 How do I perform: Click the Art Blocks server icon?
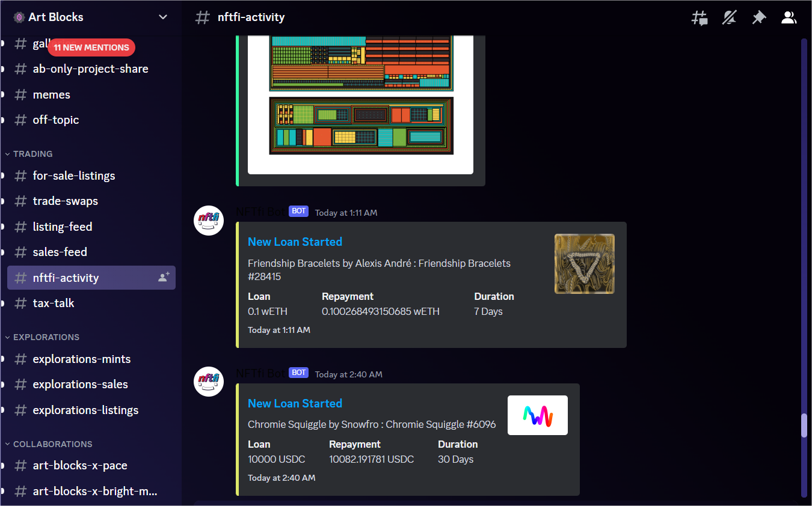[x=19, y=17]
